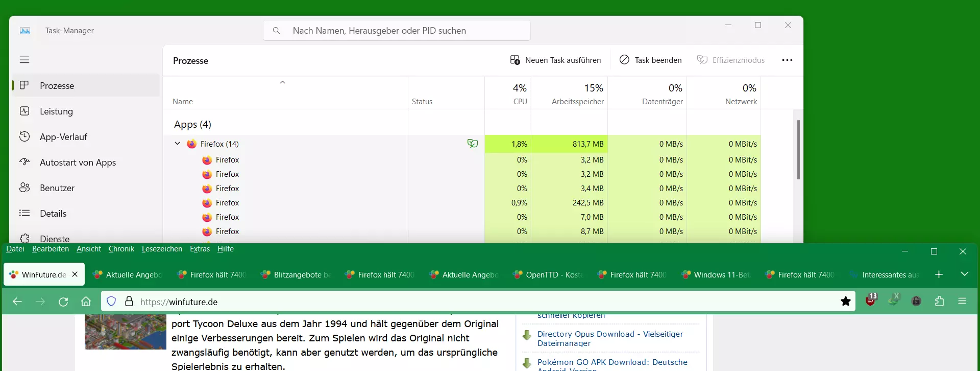Close the WinFuture.de tab
Viewport: 980px width, 371px height.
click(75, 274)
